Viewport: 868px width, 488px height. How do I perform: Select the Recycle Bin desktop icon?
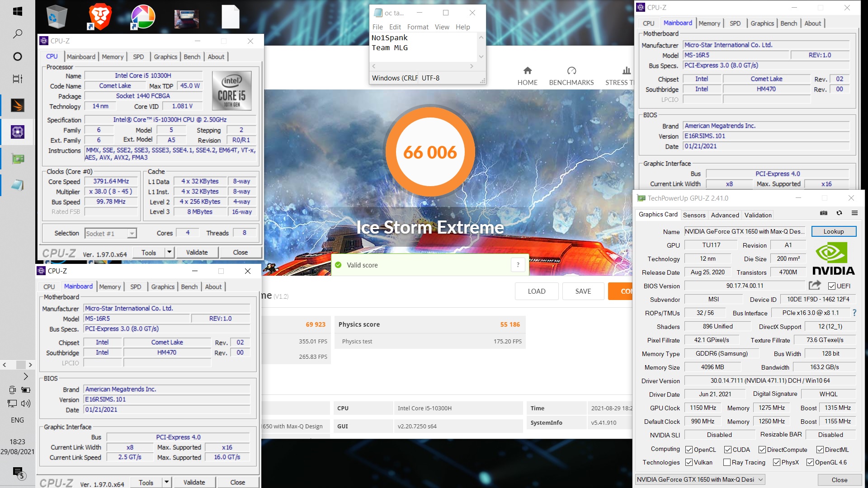click(x=57, y=17)
